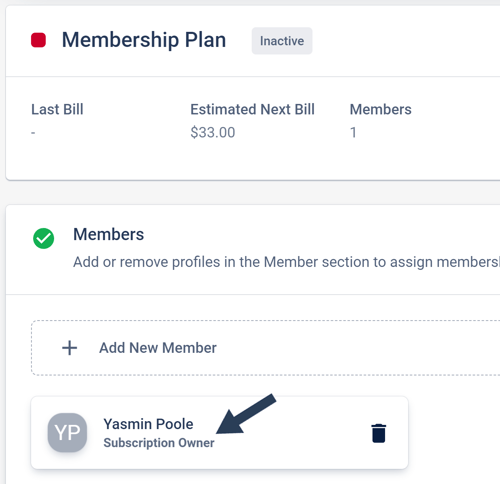Image resolution: width=500 pixels, height=484 pixels.
Task: Select the Membership Plan title
Action: (x=144, y=40)
